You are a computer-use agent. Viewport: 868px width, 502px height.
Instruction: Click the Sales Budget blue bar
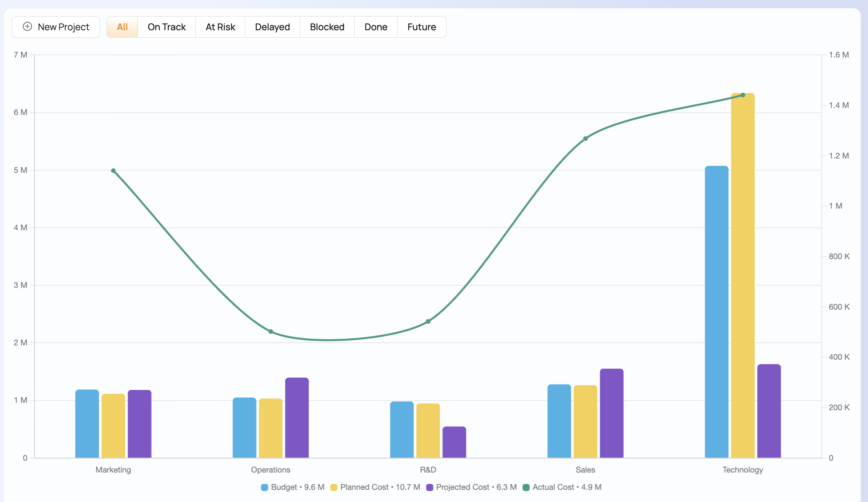(x=559, y=421)
